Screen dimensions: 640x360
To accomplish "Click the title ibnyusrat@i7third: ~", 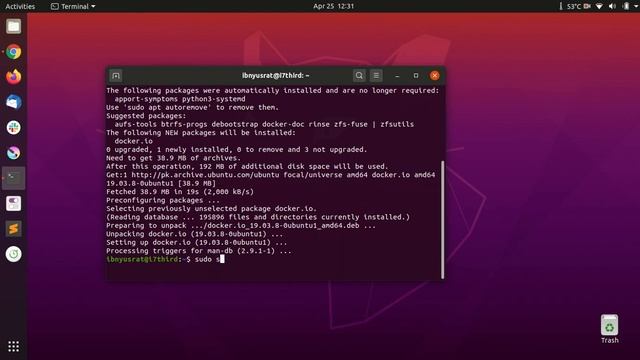I will 276,76.
